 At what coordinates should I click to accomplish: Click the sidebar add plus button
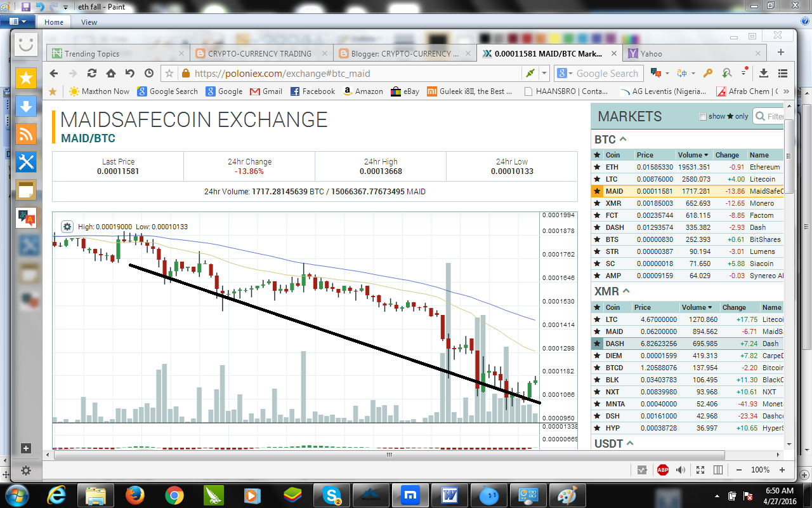pos(26,448)
